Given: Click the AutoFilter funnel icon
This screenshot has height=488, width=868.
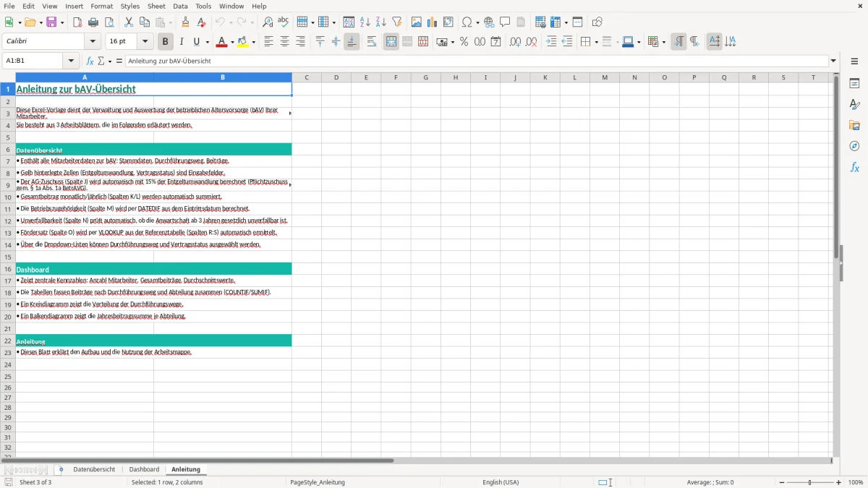Looking at the screenshot, I should [x=397, y=22].
